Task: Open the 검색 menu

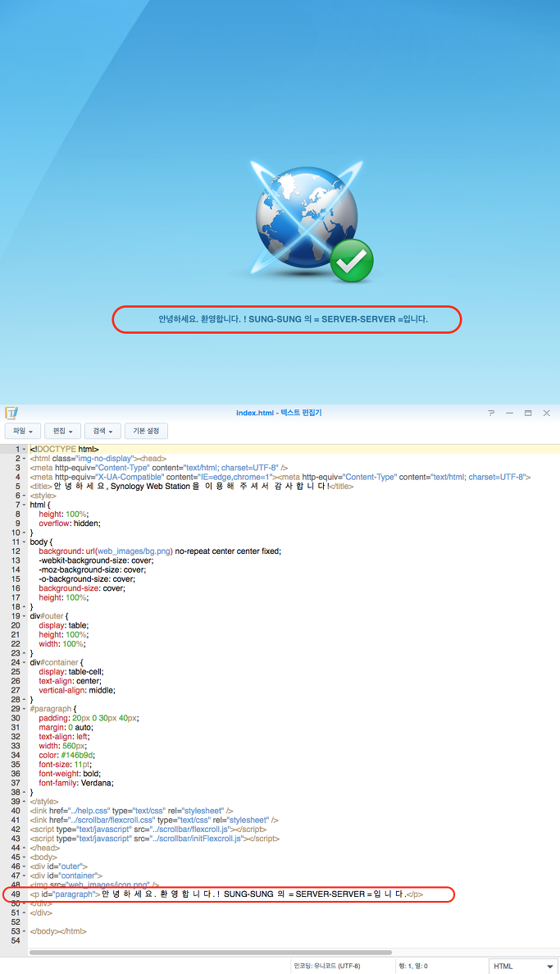Action: [x=102, y=431]
